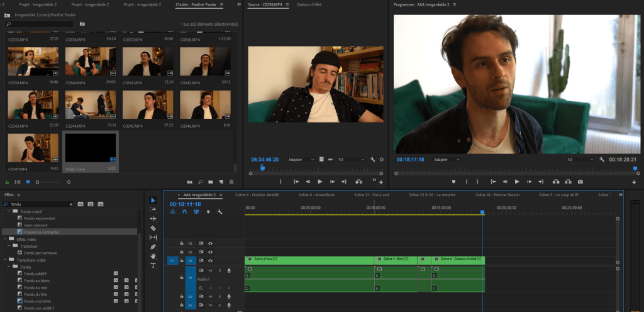Open the Scène 6 - Docteur Amédé tab
The width and height of the screenshot is (644, 312).
point(257,195)
